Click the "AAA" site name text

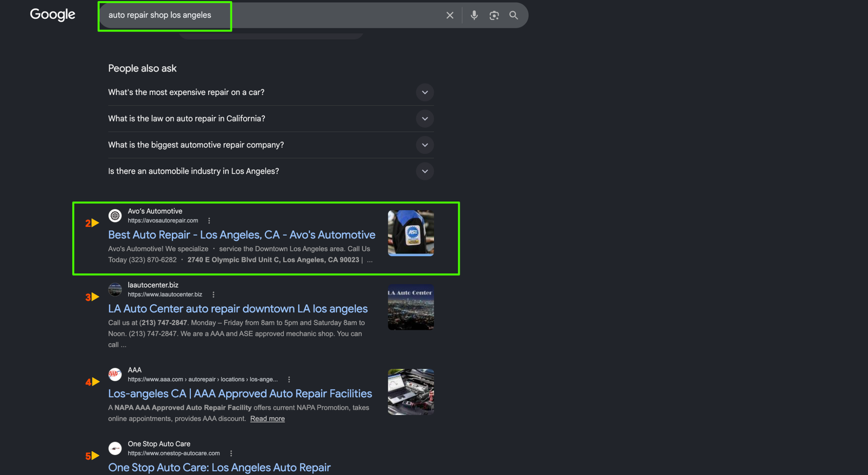135,370
